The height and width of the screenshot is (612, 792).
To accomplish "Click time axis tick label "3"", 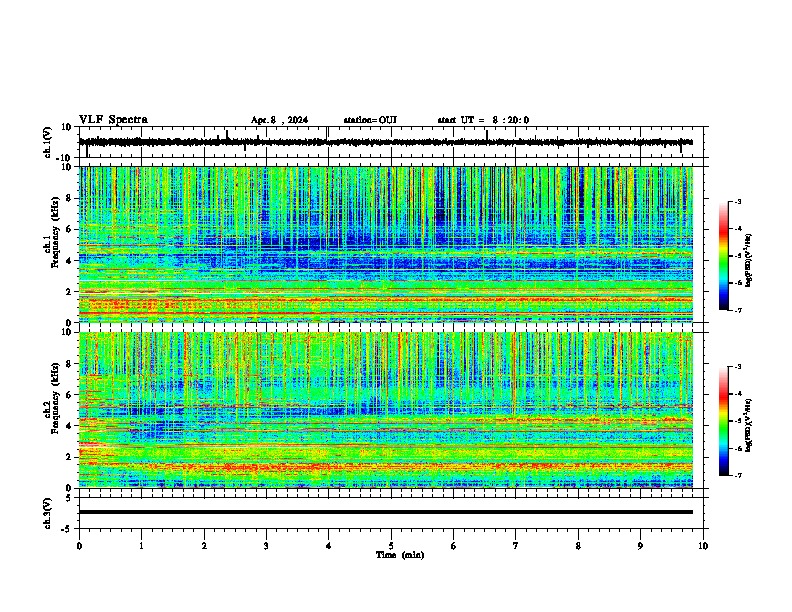I will pyautogui.click(x=266, y=546).
